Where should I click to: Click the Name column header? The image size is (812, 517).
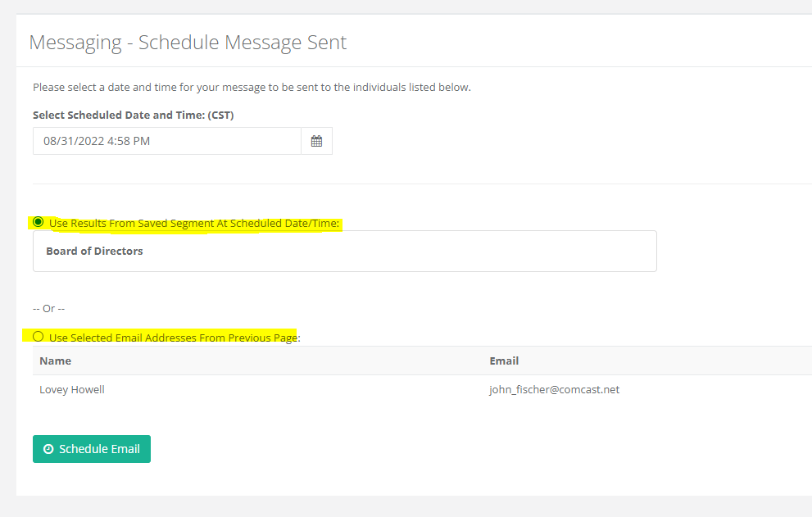click(x=56, y=361)
